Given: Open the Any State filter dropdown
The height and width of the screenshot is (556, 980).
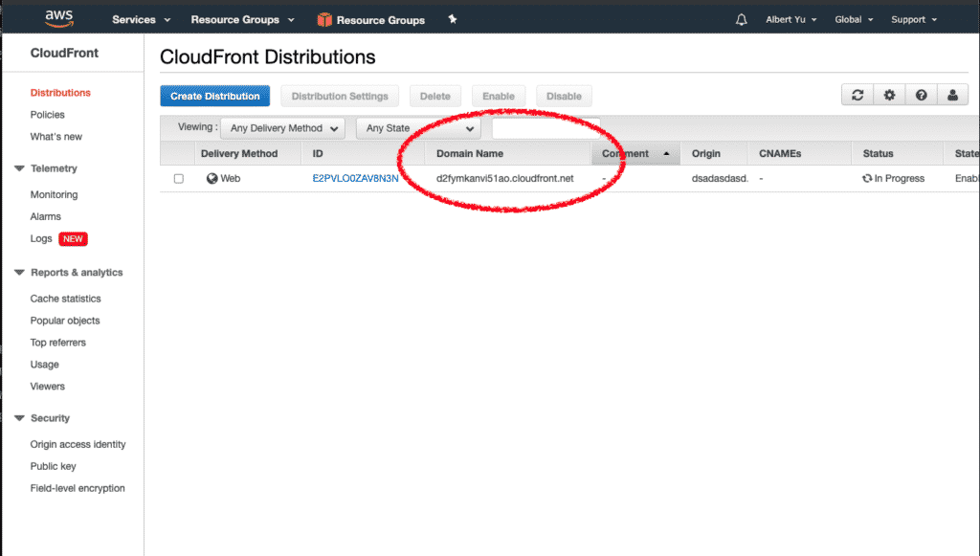Looking at the screenshot, I should (419, 128).
